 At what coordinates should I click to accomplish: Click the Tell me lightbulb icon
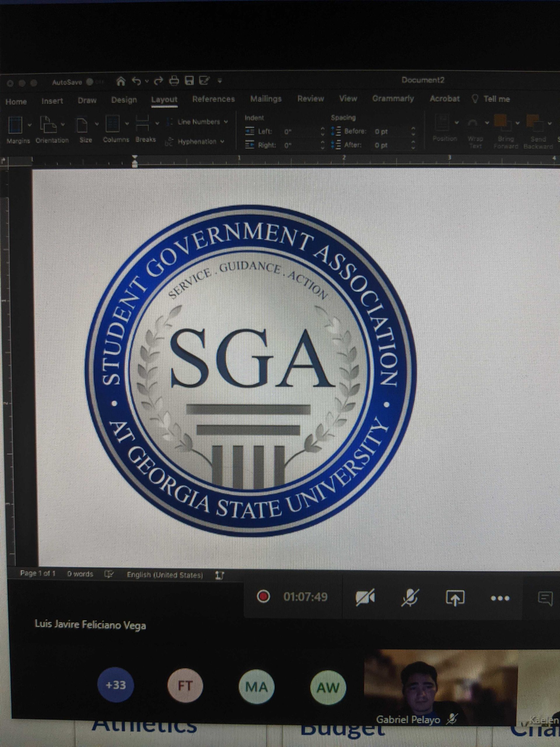[x=475, y=99]
